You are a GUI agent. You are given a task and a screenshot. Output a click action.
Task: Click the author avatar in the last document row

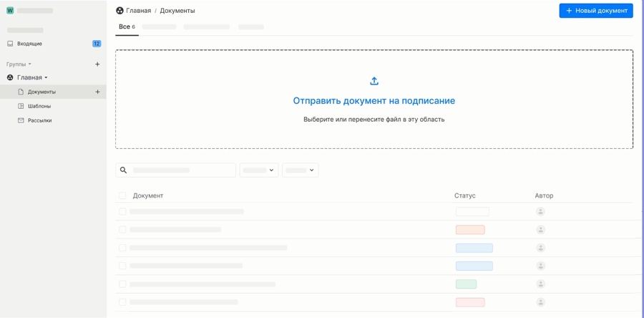click(540, 302)
